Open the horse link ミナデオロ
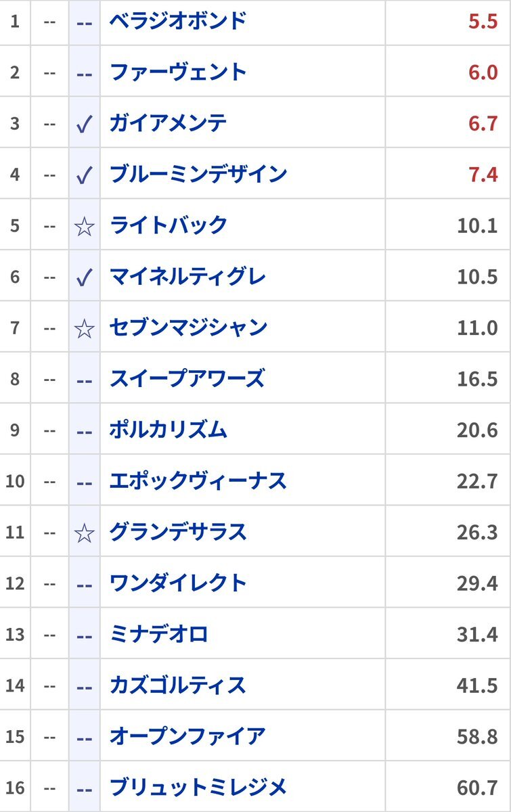511x812 pixels. [x=158, y=634]
